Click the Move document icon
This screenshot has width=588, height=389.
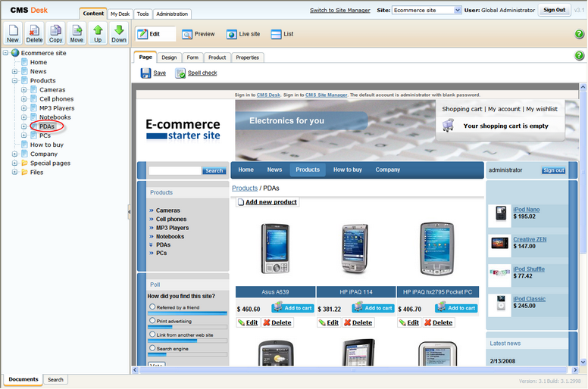tap(77, 33)
